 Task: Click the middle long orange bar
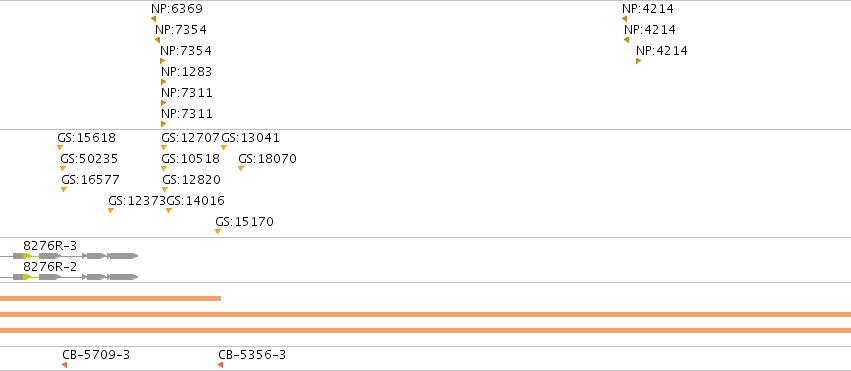pos(426,315)
